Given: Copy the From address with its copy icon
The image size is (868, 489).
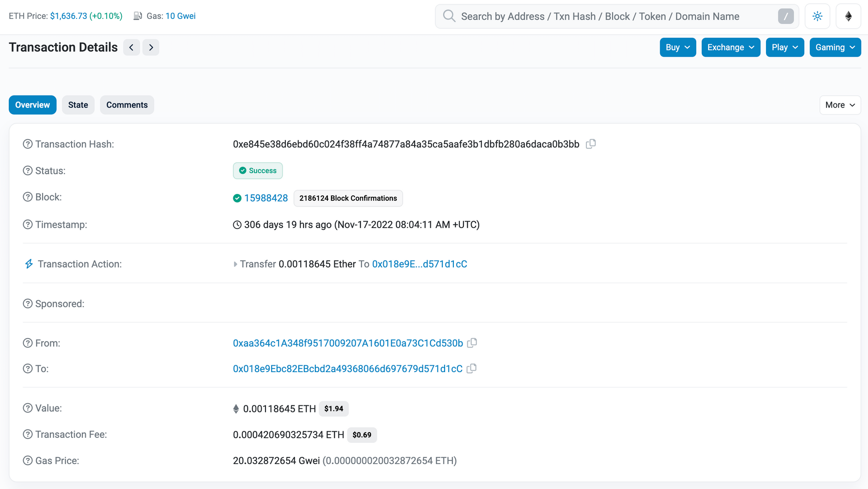Looking at the screenshot, I should click(x=472, y=343).
